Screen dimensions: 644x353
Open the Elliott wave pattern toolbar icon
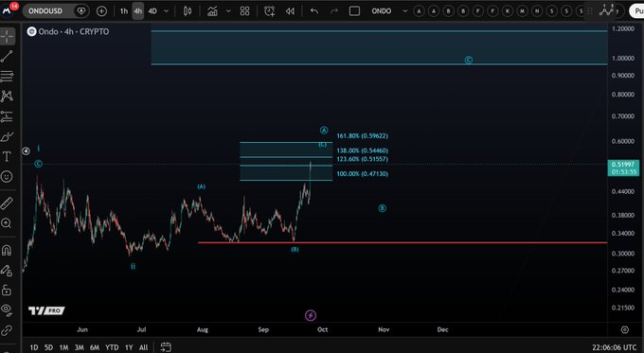coord(606,10)
